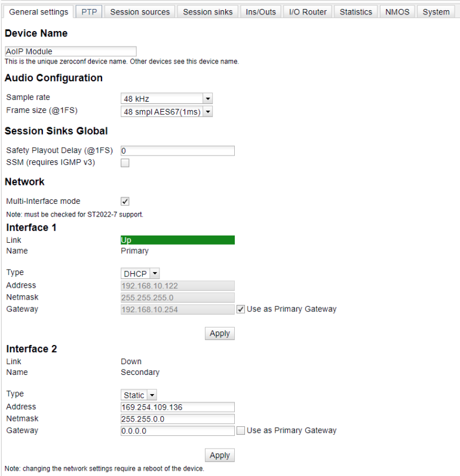Click Interface 2 Gateway field
Image resolution: width=460 pixels, height=476 pixels.
(177, 431)
